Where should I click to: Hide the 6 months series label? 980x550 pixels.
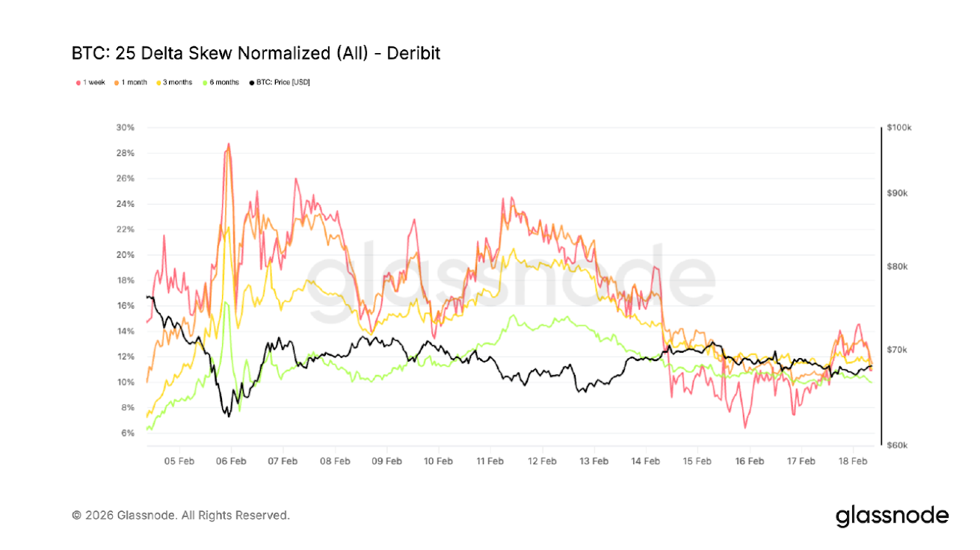click(x=224, y=82)
